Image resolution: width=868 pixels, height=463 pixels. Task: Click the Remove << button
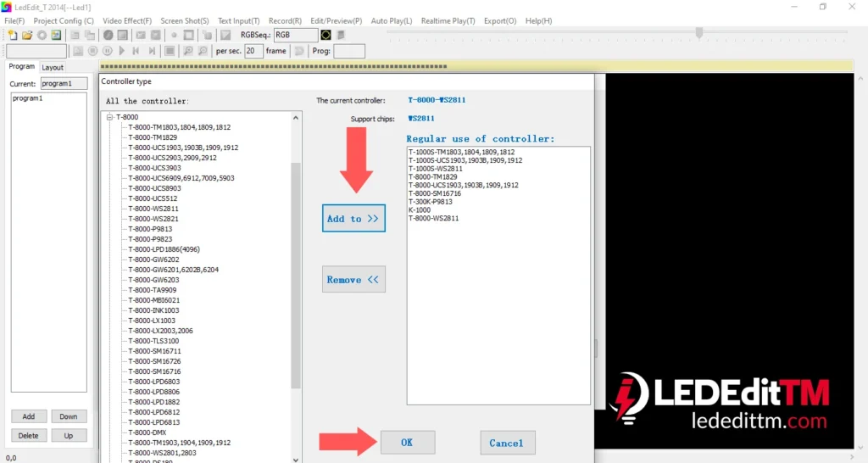[353, 279]
